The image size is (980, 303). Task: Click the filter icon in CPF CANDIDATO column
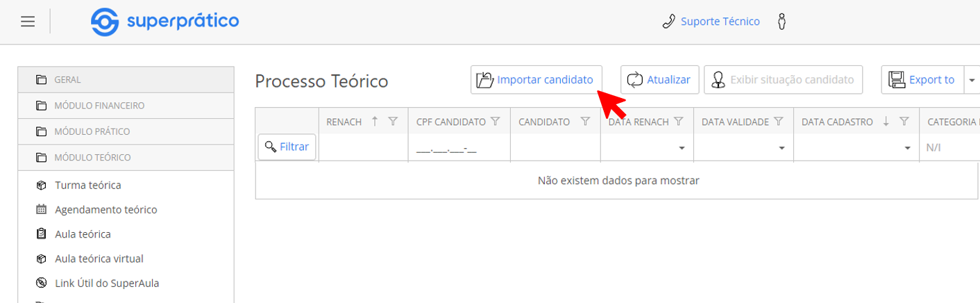pos(496,122)
